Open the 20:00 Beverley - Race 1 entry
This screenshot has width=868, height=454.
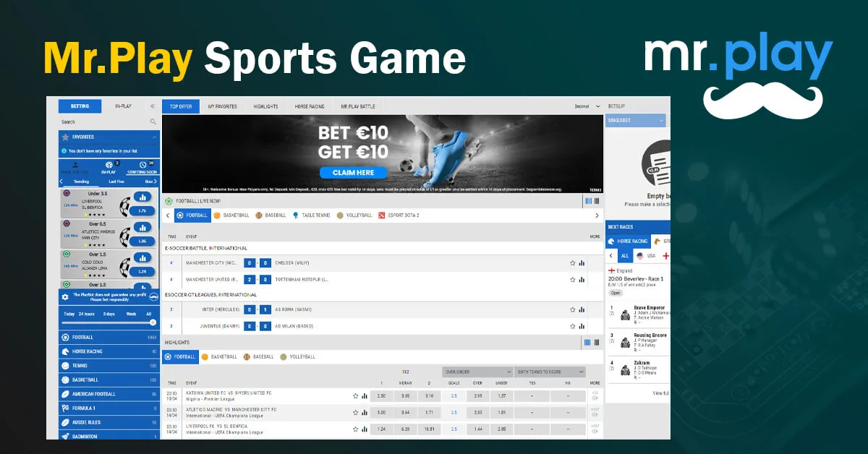[637, 278]
